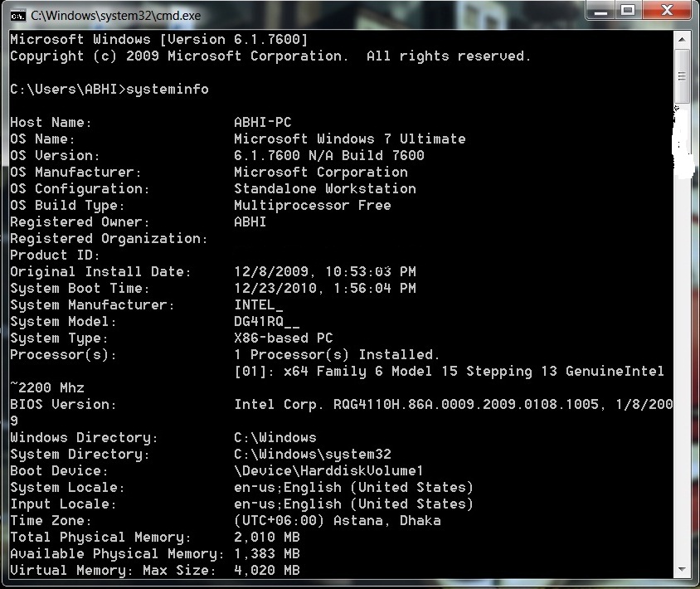Click Virtual Memory Max Size '4,020 MB'
Screen dimensions: 700x589
pos(267,570)
